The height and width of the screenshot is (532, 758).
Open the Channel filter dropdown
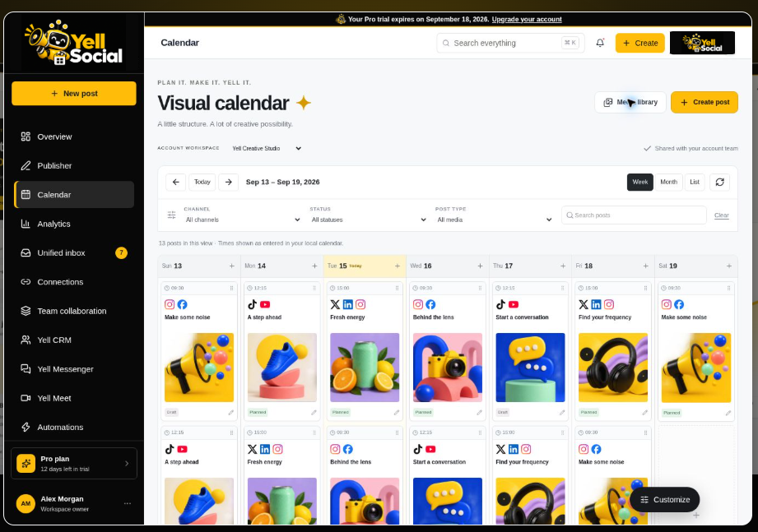point(243,220)
